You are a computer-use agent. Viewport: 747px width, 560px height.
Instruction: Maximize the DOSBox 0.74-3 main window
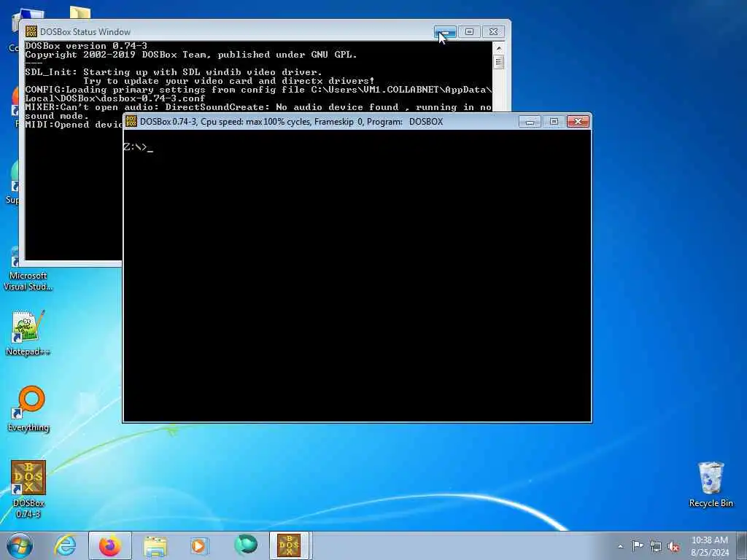click(x=554, y=122)
